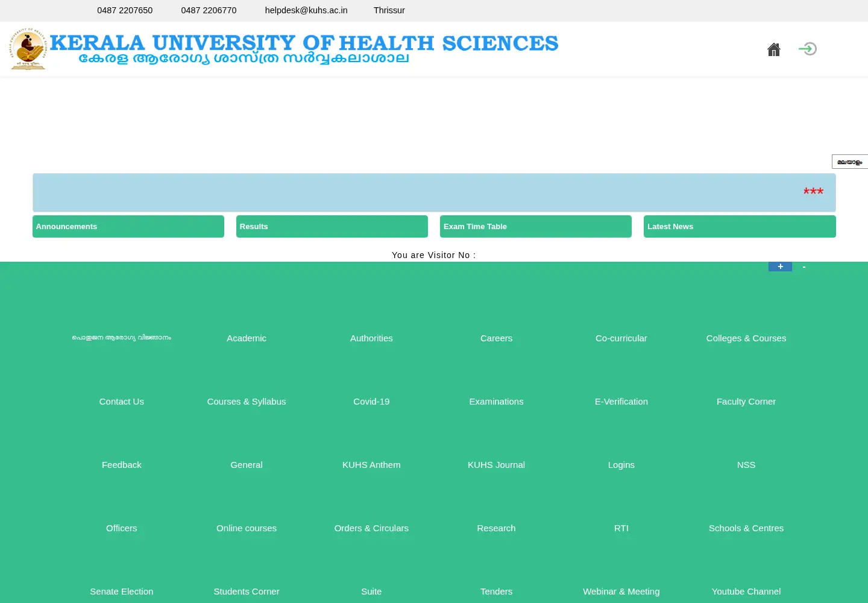Visit the Careers page
The width and height of the screenshot is (868, 603).
[x=497, y=338]
